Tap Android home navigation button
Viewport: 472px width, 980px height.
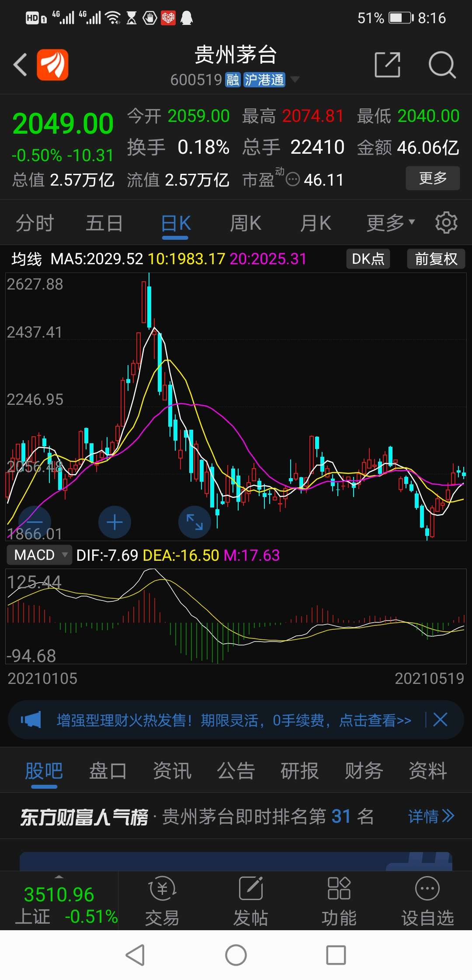236,955
